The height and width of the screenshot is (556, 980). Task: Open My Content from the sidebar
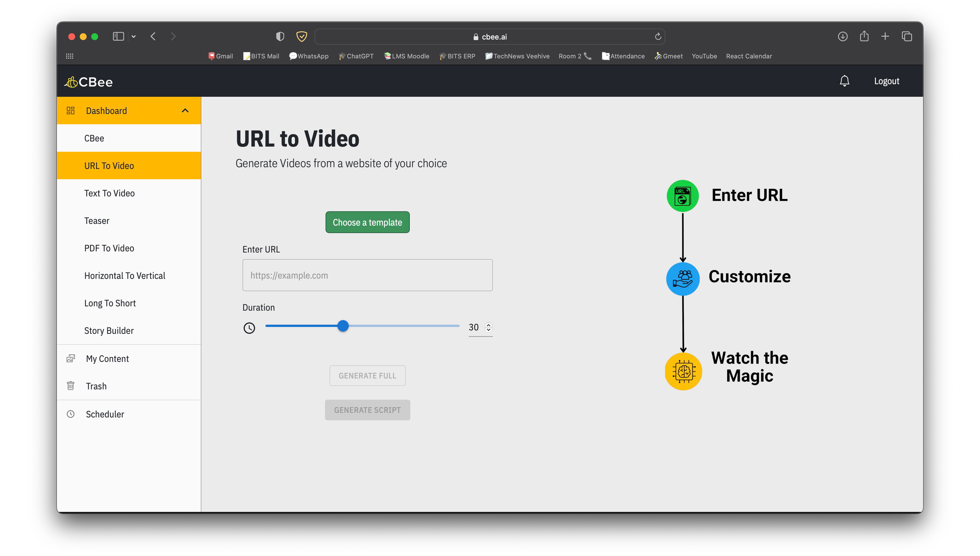[x=129, y=359]
